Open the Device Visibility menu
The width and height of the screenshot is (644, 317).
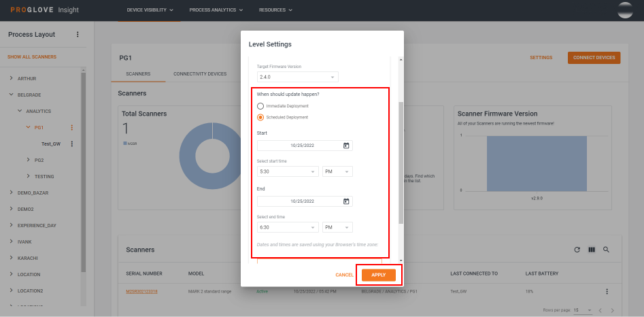(150, 10)
